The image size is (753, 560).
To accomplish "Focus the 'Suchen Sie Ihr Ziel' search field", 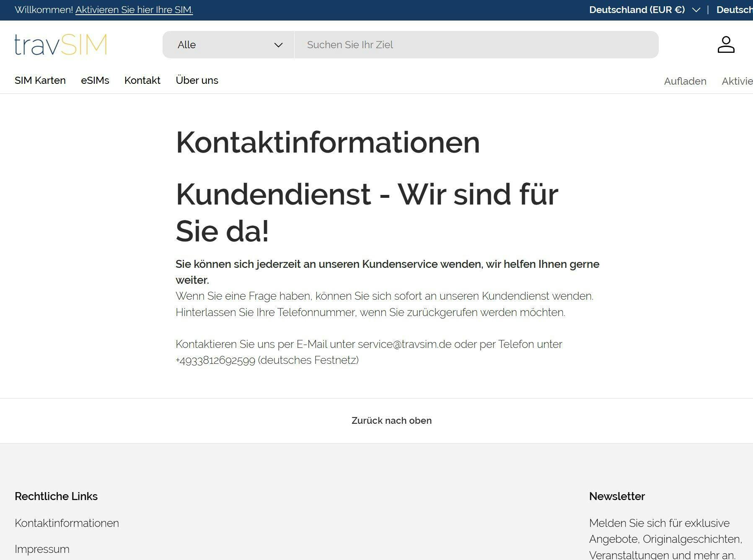I will (476, 45).
